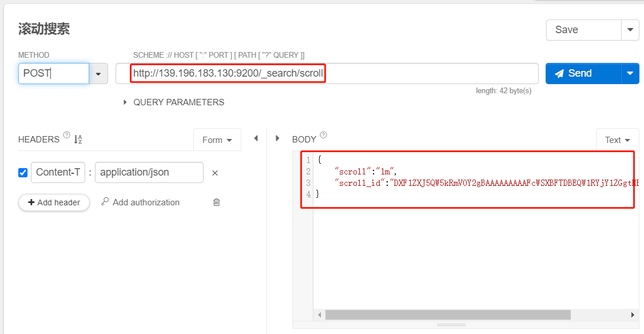The image size is (644, 334).
Task: Open the body Text format dropdown
Action: 617,140
